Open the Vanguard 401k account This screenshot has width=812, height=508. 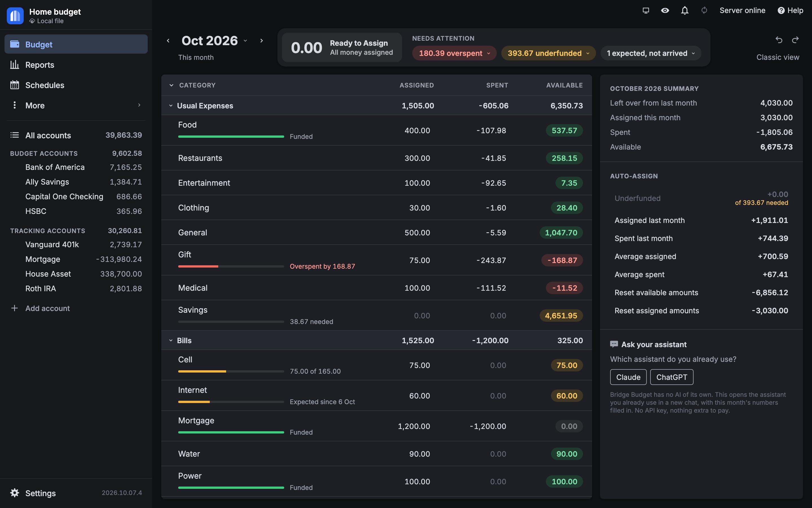pyautogui.click(x=76, y=244)
